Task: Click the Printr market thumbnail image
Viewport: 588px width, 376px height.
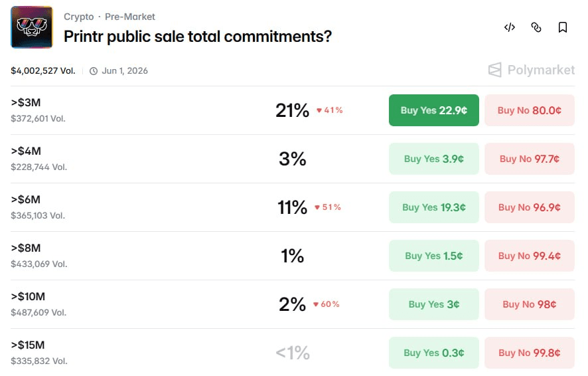Action: [32, 27]
